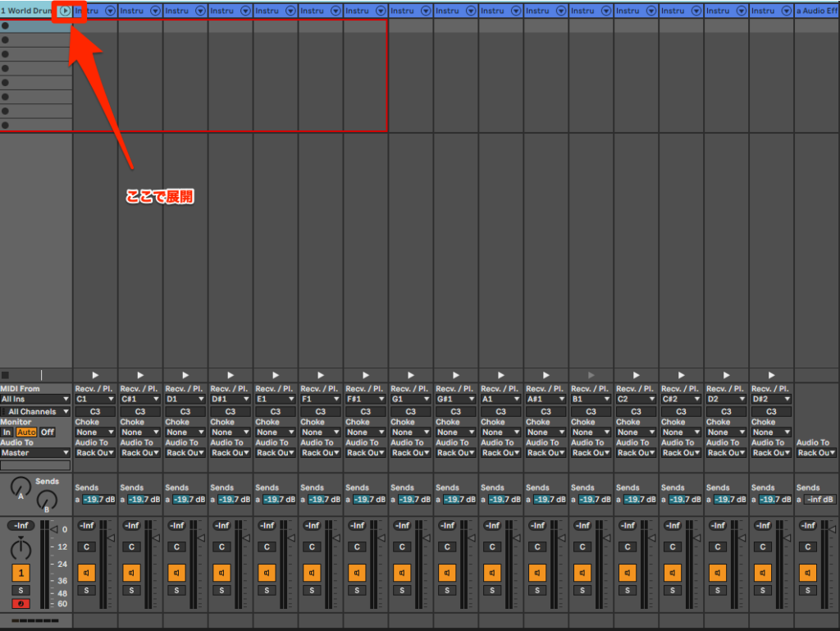
Task: Switch Monitor to Off
Action: 48,432
